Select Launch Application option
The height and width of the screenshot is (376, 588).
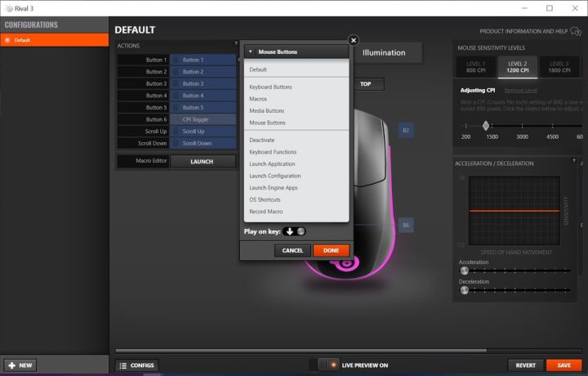(272, 164)
